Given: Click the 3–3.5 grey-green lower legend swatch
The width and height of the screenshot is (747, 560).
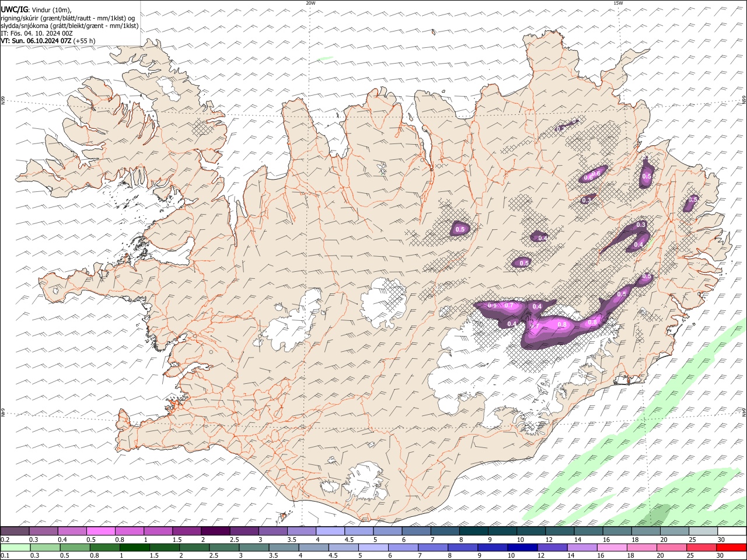Looking at the screenshot, I should pos(254,548).
